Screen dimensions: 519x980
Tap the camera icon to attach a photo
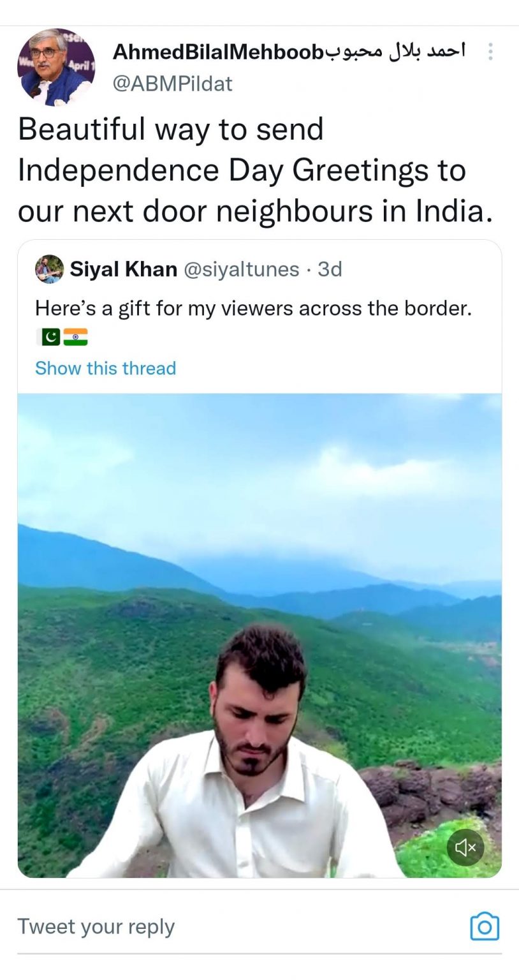click(x=484, y=926)
